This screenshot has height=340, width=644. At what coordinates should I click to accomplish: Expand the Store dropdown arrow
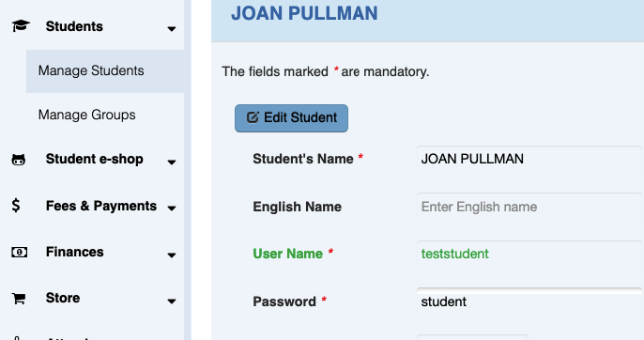coord(172,301)
